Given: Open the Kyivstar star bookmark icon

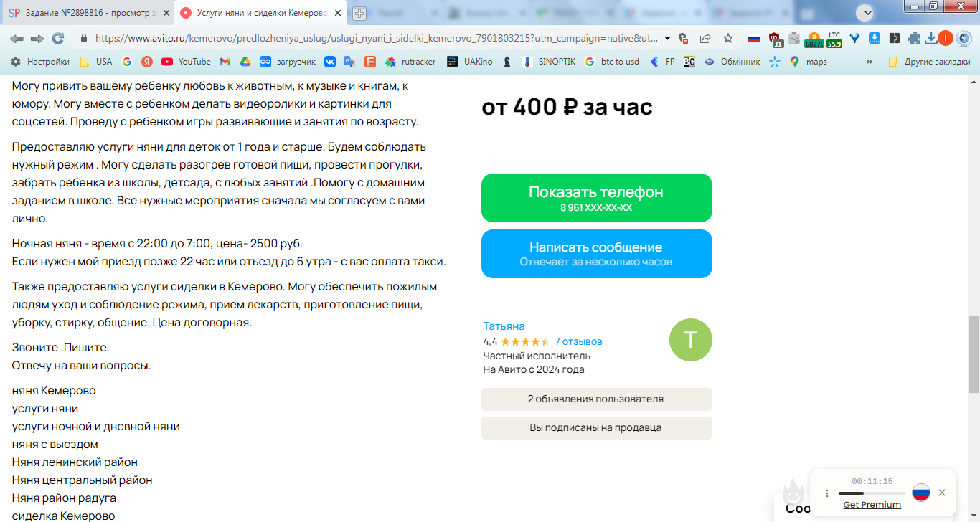Looking at the screenshot, I should 775,62.
